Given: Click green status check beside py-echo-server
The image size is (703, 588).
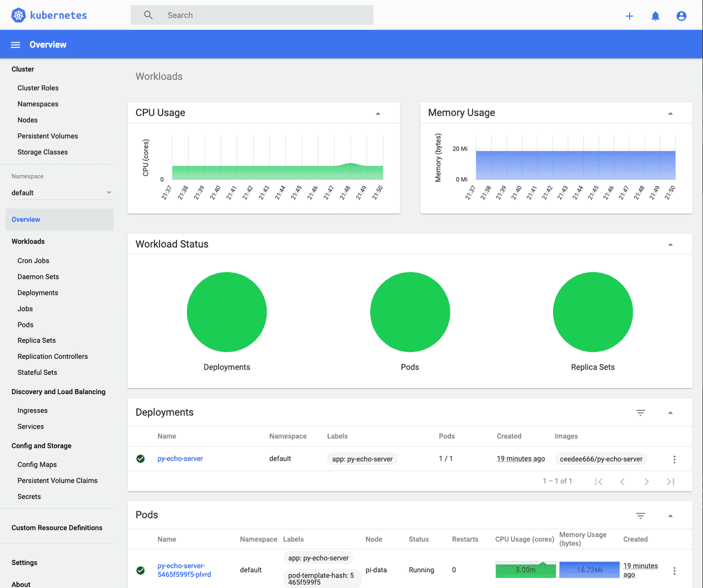Looking at the screenshot, I should 141,459.
